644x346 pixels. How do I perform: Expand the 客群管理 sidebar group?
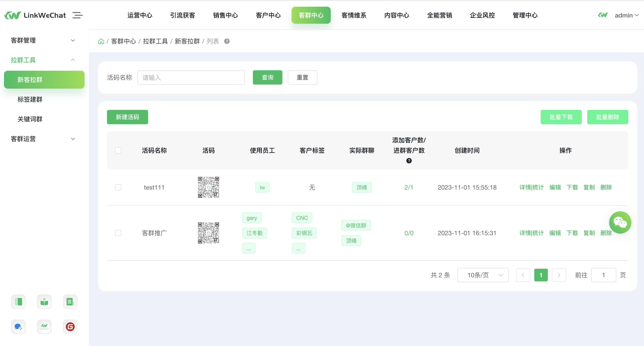pos(43,40)
